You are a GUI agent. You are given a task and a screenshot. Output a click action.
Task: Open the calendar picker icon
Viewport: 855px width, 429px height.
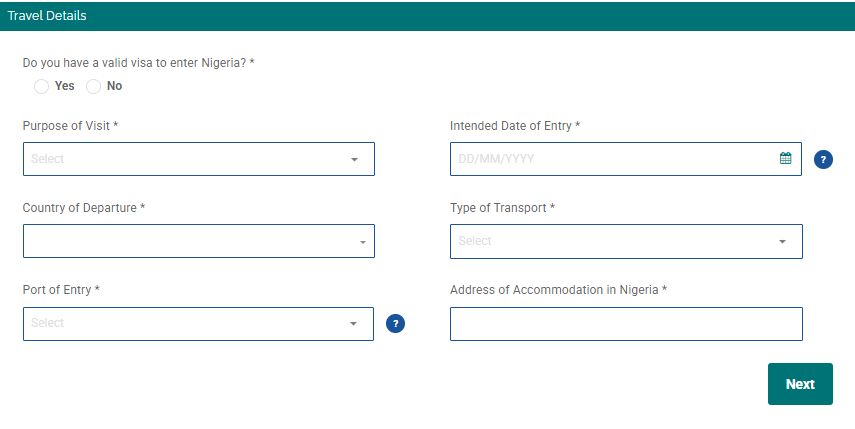click(785, 159)
